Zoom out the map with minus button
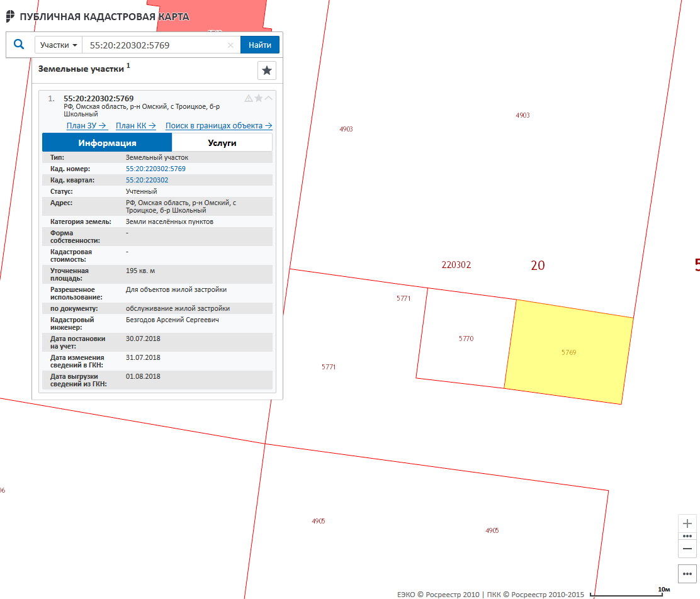The image size is (700, 599). click(x=687, y=549)
